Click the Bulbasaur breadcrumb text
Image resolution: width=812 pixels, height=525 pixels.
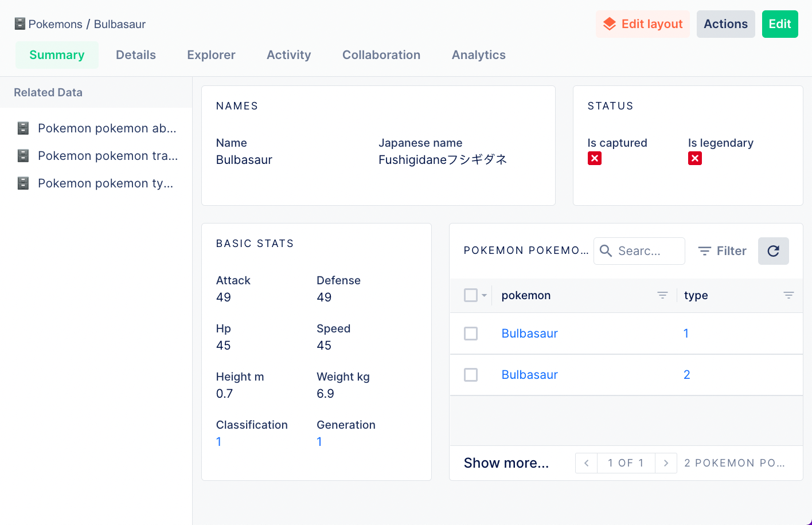click(120, 24)
